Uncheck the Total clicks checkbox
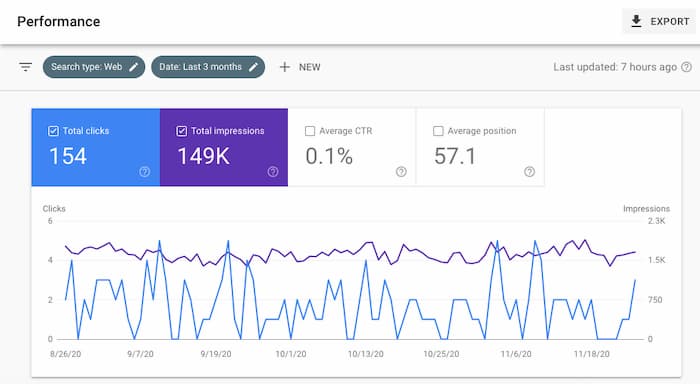 click(x=53, y=131)
